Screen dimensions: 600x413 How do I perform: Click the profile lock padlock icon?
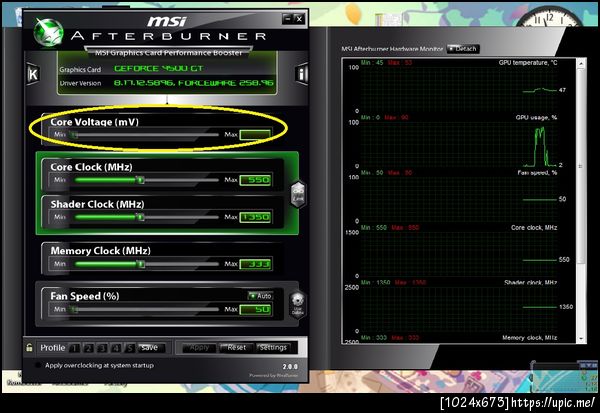[x=29, y=348]
